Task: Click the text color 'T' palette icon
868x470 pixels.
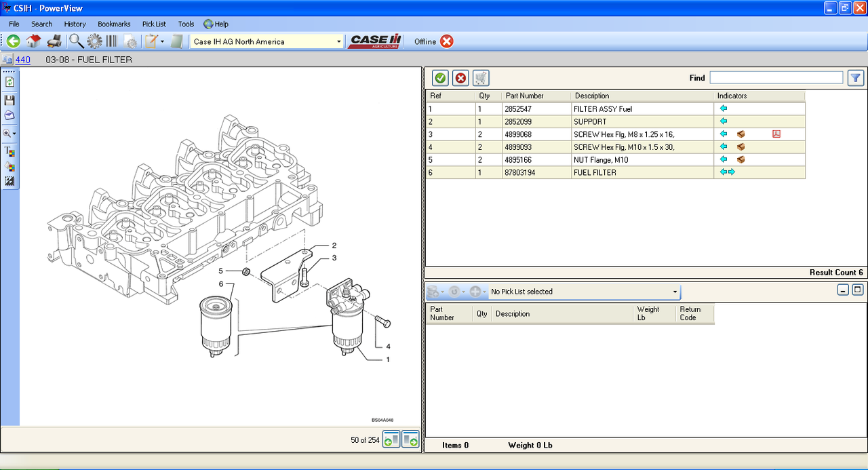Action: click(x=9, y=151)
